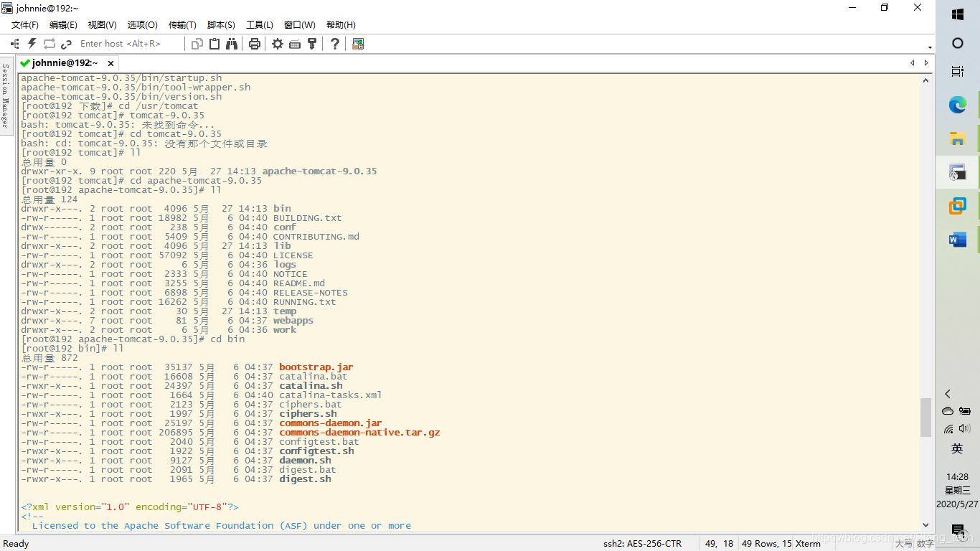
Task: Click the conf directory entry
Action: (285, 227)
